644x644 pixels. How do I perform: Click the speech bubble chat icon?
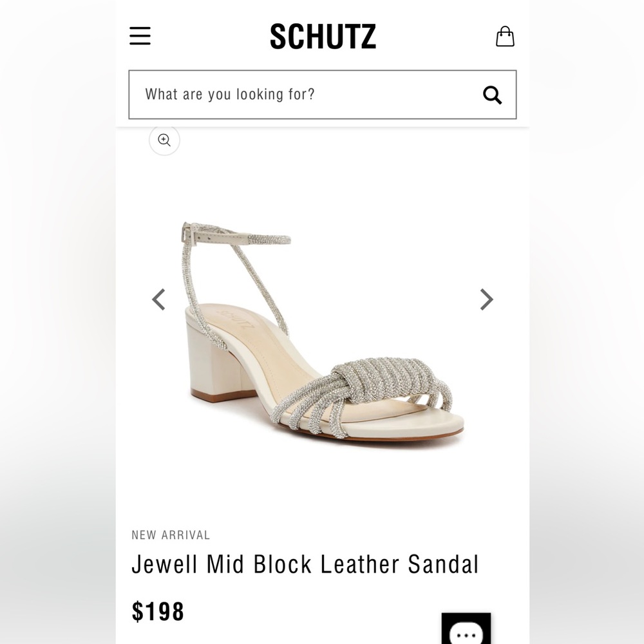(x=467, y=634)
